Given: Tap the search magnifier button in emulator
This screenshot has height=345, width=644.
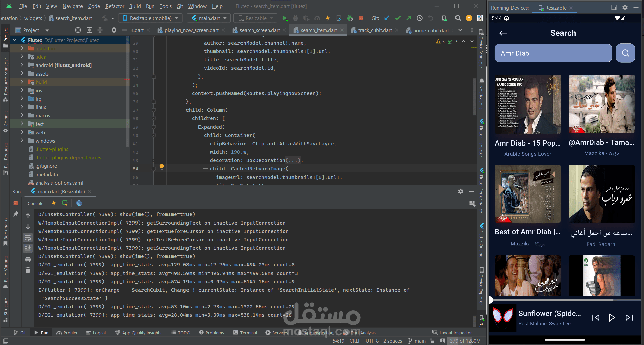Looking at the screenshot, I should click(x=625, y=53).
